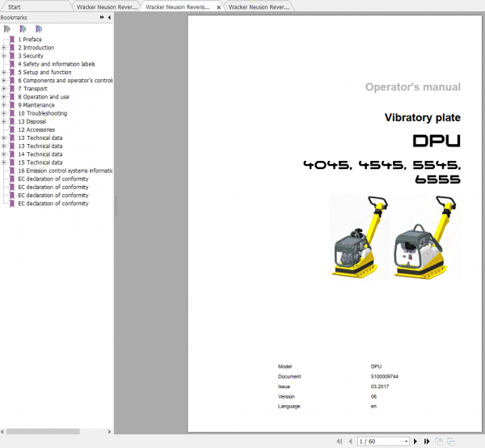
Task: Click the bookmarks panel horizontal scrollbar thumb
Action: 43,432
